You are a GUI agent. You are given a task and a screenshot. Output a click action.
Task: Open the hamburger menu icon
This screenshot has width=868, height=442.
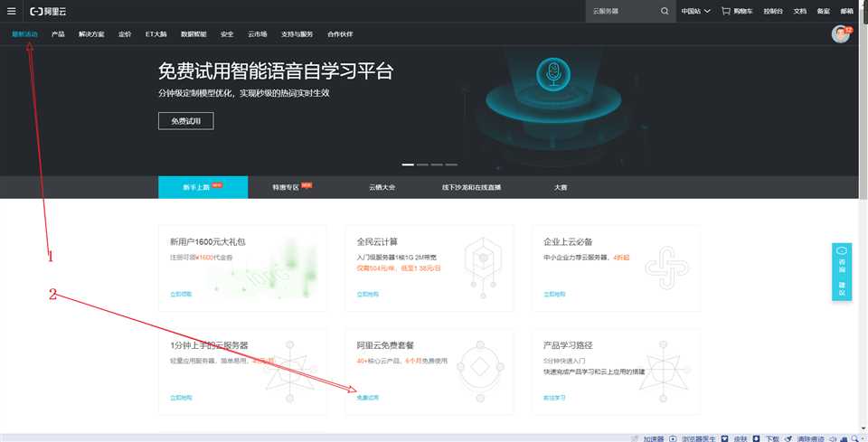click(11, 11)
